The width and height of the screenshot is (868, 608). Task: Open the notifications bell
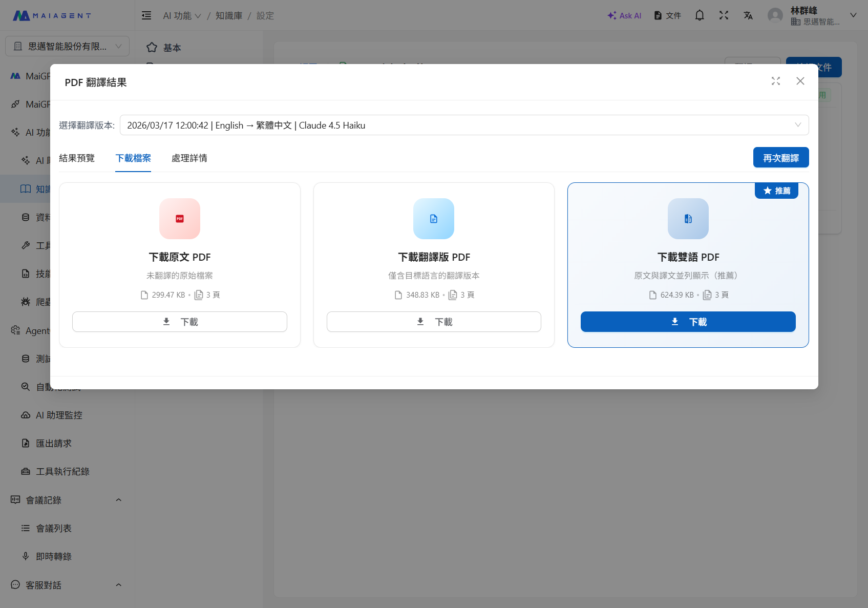coord(699,15)
